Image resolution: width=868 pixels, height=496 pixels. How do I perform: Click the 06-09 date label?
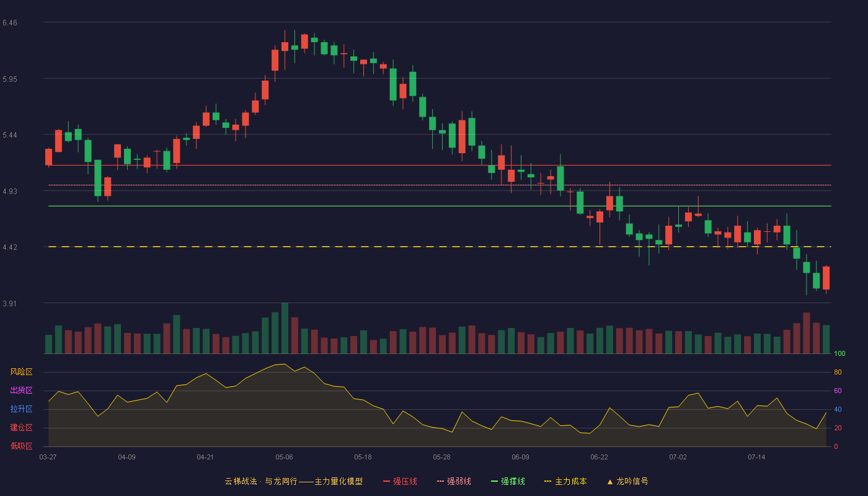(520, 457)
